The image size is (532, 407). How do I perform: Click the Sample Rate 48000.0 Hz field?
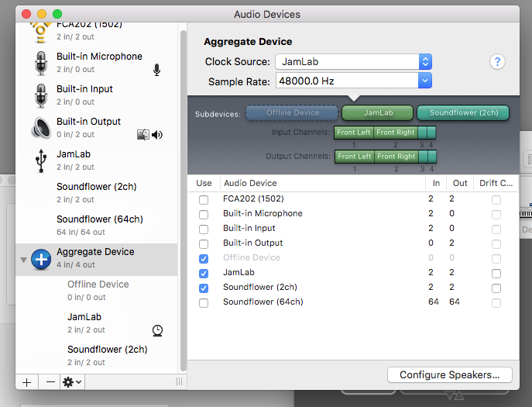347,81
